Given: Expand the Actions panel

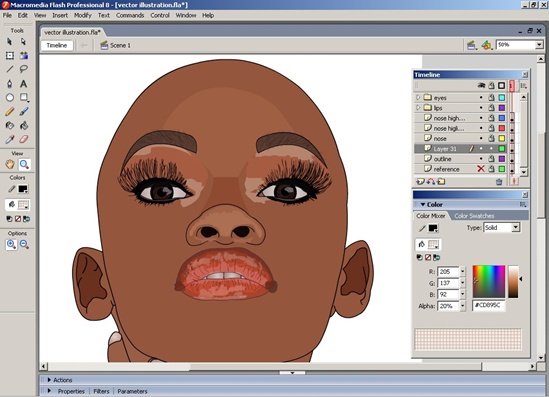Looking at the screenshot, I should pyautogui.click(x=49, y=380).
